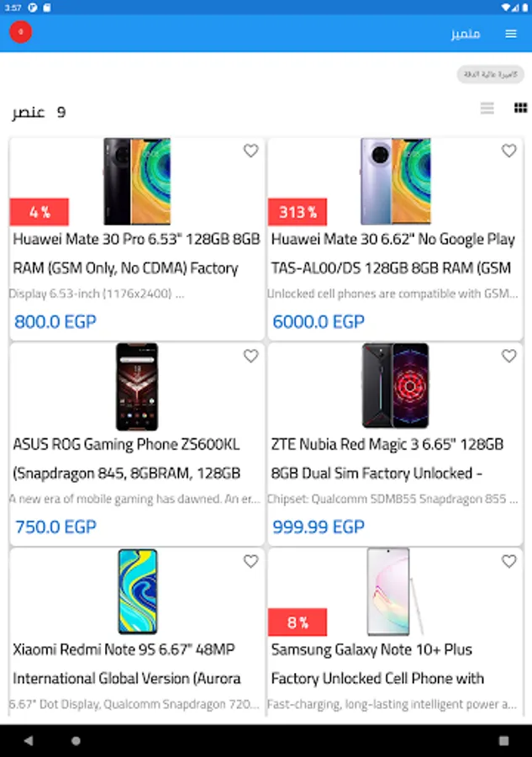Favorite the Huawei Mate 30 Pro
Image resolution: width=532 pixels, height=757 pixels.
pyautogui.click(x=250, y=151)
